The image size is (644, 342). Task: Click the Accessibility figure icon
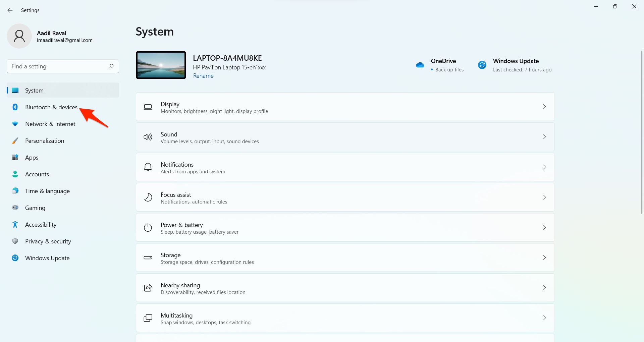point(15,224)
